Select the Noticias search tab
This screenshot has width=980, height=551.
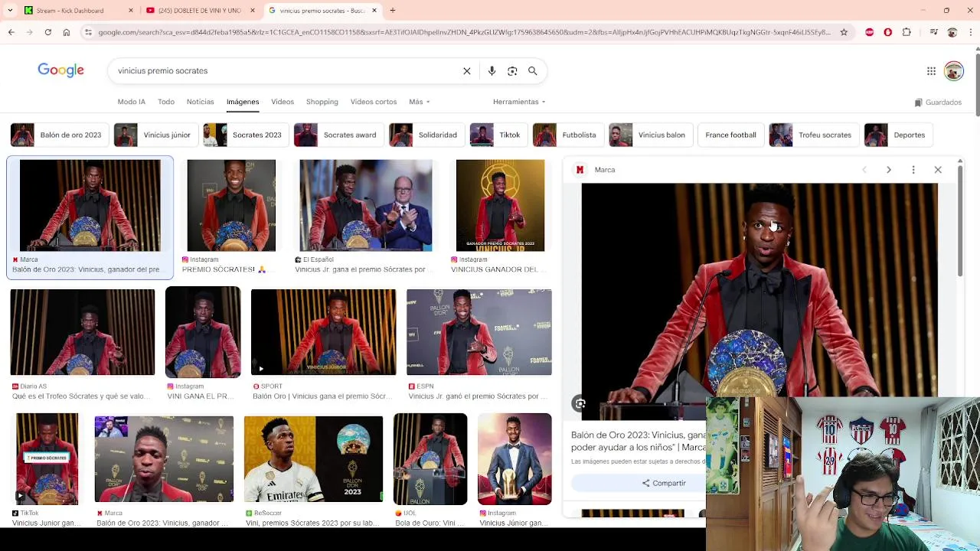201,102
